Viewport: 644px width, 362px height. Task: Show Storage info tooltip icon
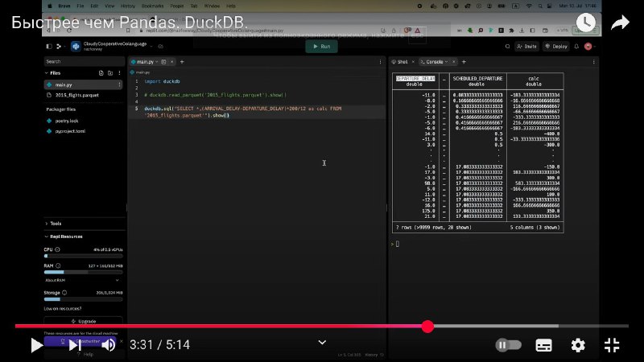[64, 293]
